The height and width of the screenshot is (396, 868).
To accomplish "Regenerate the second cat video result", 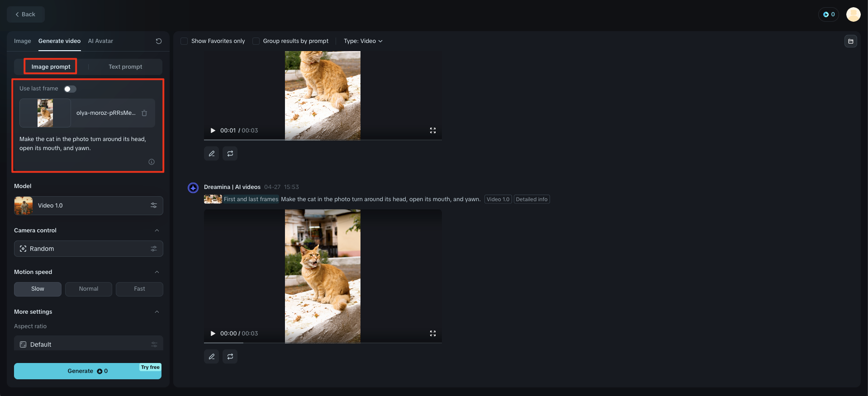I will (230, 357).
